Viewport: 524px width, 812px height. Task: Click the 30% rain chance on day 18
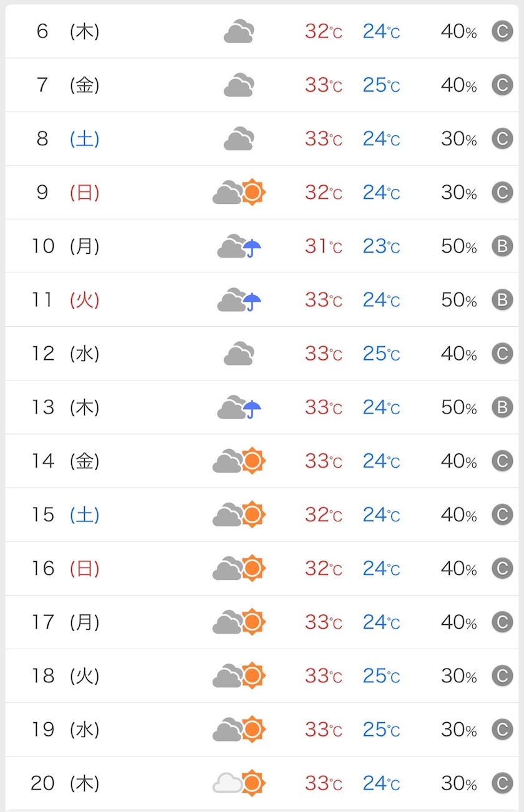[459, 675]
